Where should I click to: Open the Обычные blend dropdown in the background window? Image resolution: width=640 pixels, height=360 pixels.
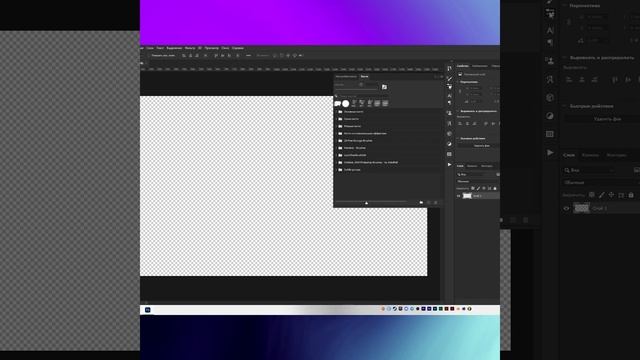pos(601,182)
